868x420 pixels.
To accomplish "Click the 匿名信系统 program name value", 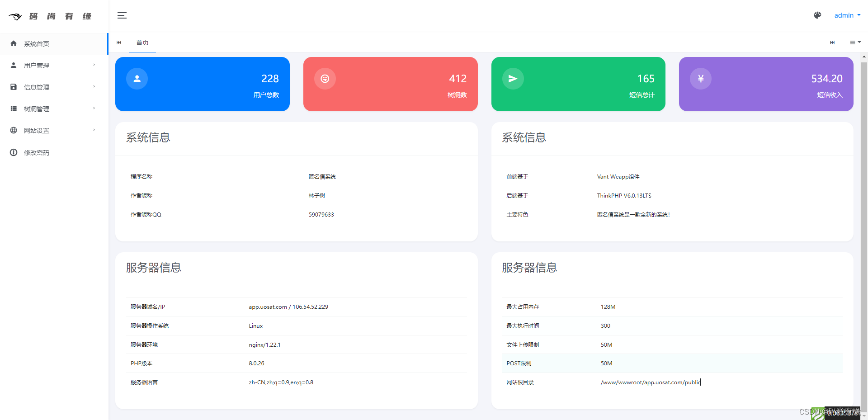I will click(x=322, y=177).
